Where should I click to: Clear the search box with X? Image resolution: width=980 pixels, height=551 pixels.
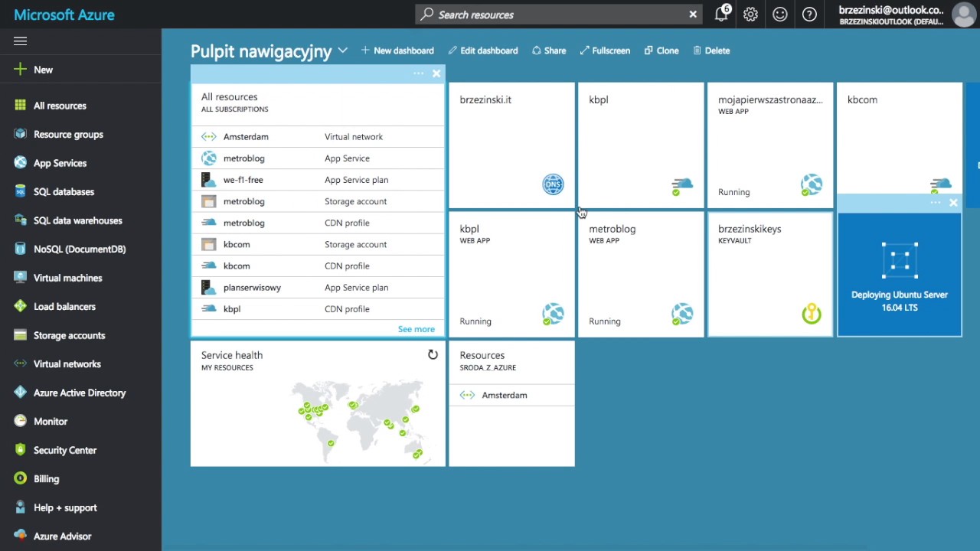pos(693,15)
